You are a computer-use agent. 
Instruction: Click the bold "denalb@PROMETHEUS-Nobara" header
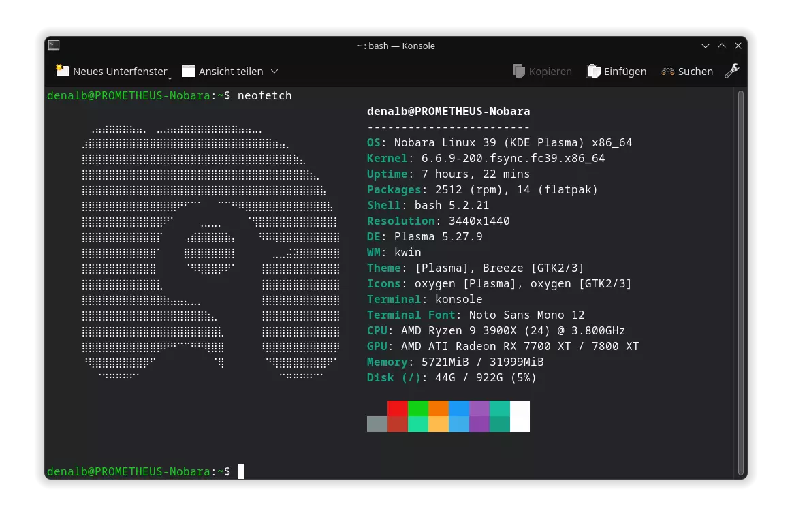449,111
